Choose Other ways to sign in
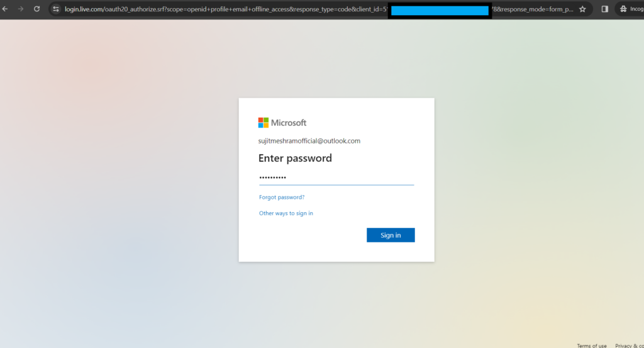The image size is (644, 348). 286,213
